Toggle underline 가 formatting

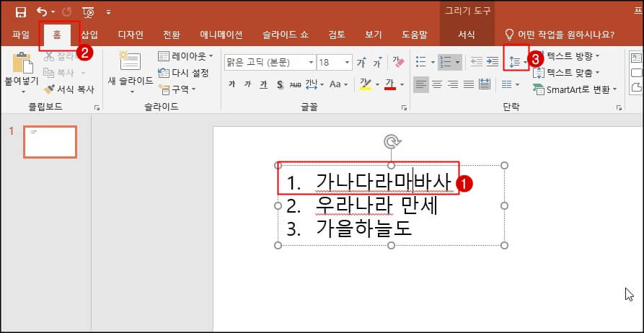(x=263, y=84)
